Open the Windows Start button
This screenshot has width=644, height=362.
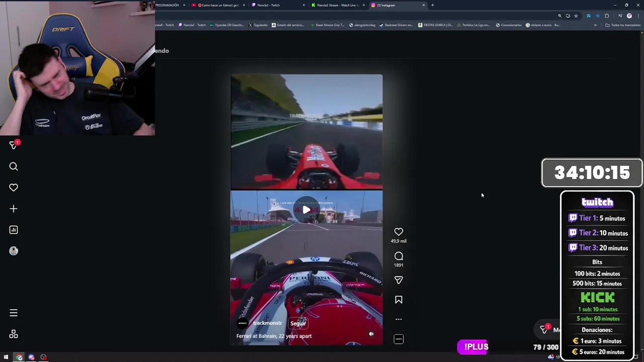[6, 357]
